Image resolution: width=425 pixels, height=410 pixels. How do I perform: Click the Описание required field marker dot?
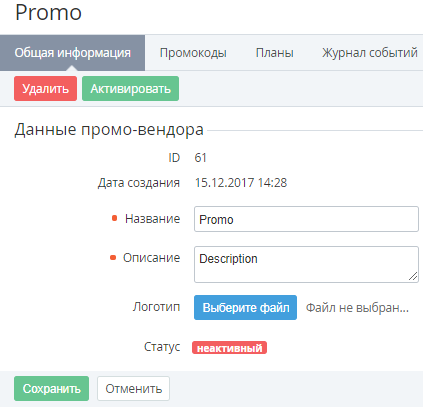(x=113, y=257)
